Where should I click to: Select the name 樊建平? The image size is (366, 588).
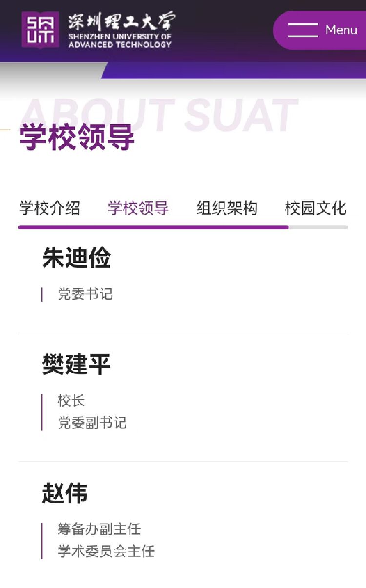pos(77,365)
